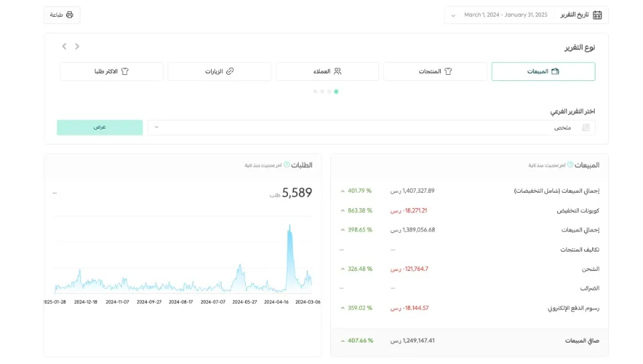Click the active green carousel dot
This screenshot has height=364, width=643.
336,92
